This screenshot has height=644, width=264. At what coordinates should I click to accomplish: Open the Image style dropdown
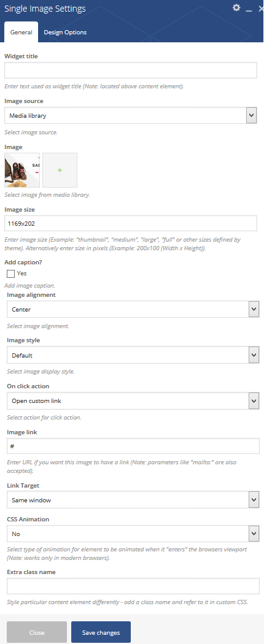133,355
